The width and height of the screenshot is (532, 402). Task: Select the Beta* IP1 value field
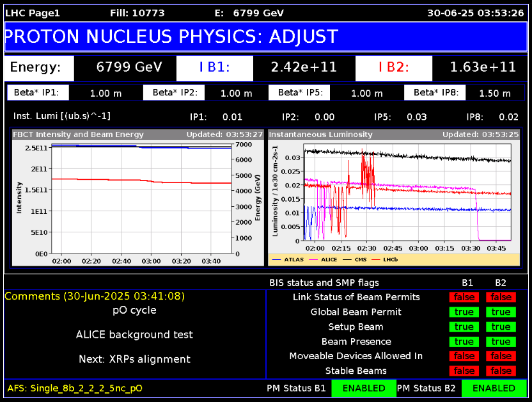point(106,93)
